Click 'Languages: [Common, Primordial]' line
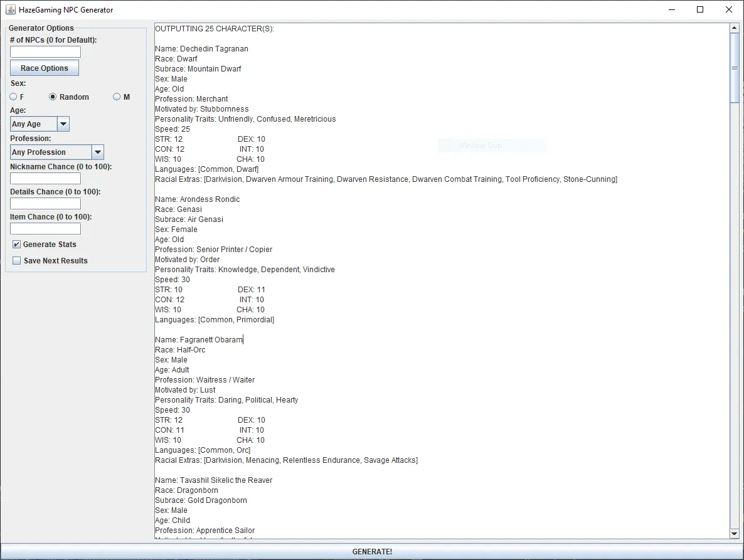 tap(215, 320)
